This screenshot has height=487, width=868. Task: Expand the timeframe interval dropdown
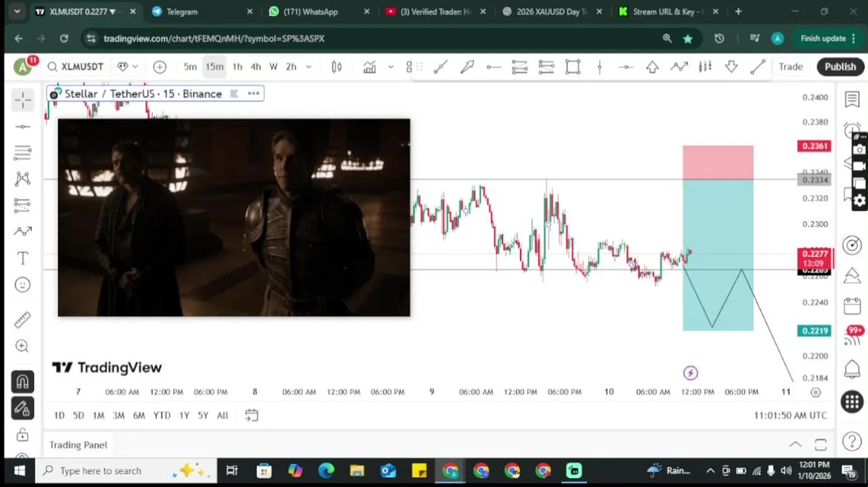pyautogui.click(x=309, y=66)
